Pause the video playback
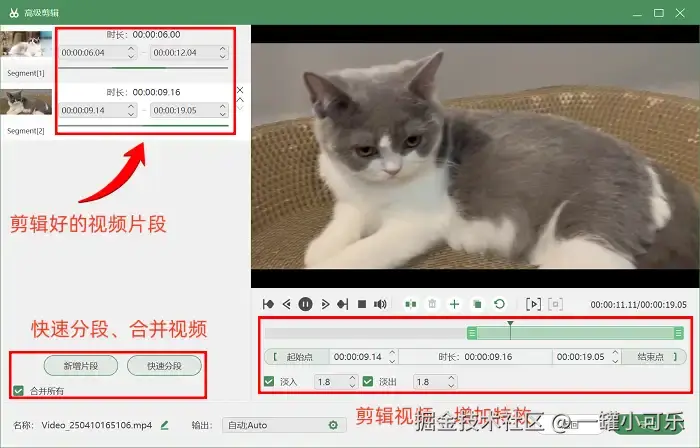The height and width of the screenshot is (448, 700). [305, 304]
